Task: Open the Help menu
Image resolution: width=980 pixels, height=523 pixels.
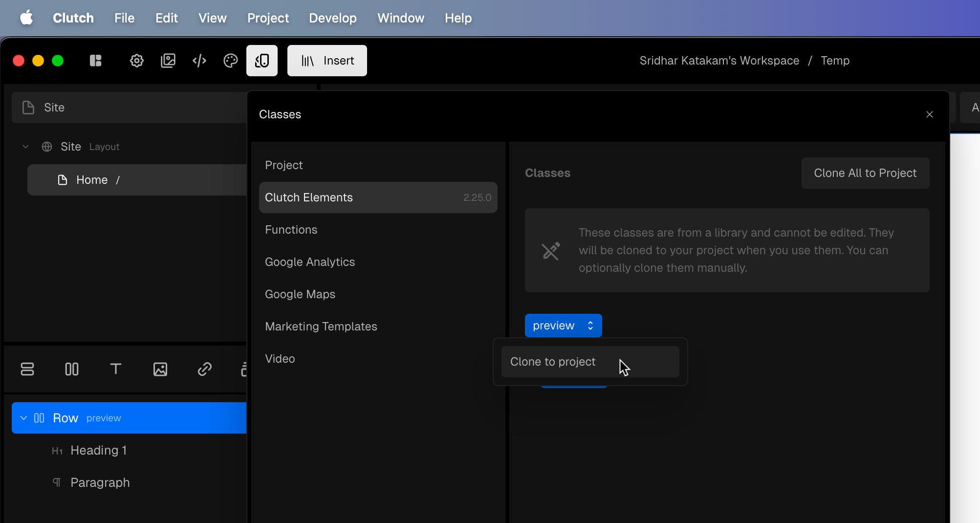Action: coord(458,18)
